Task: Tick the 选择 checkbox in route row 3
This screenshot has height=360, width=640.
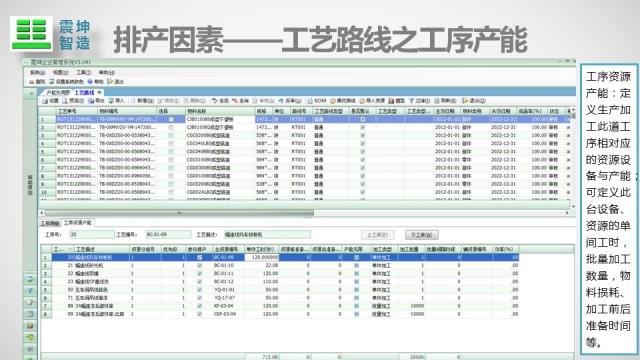Action: point(171,135)
